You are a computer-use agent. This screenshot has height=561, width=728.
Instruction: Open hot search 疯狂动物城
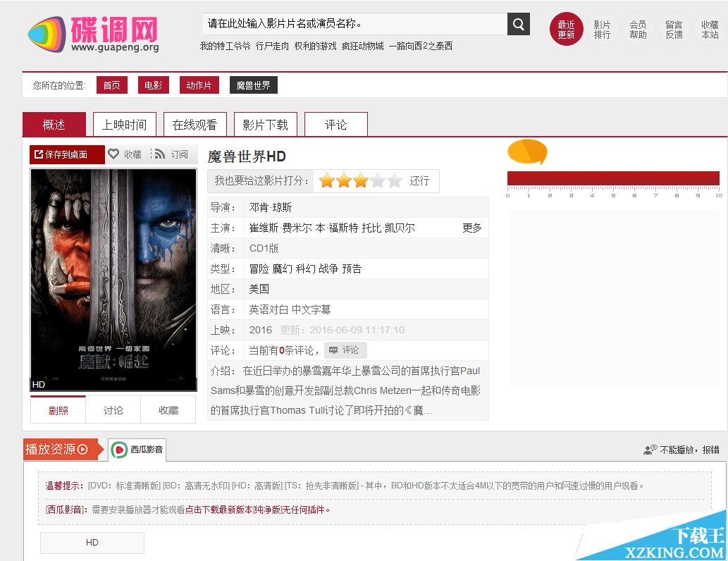pos(363,46)
